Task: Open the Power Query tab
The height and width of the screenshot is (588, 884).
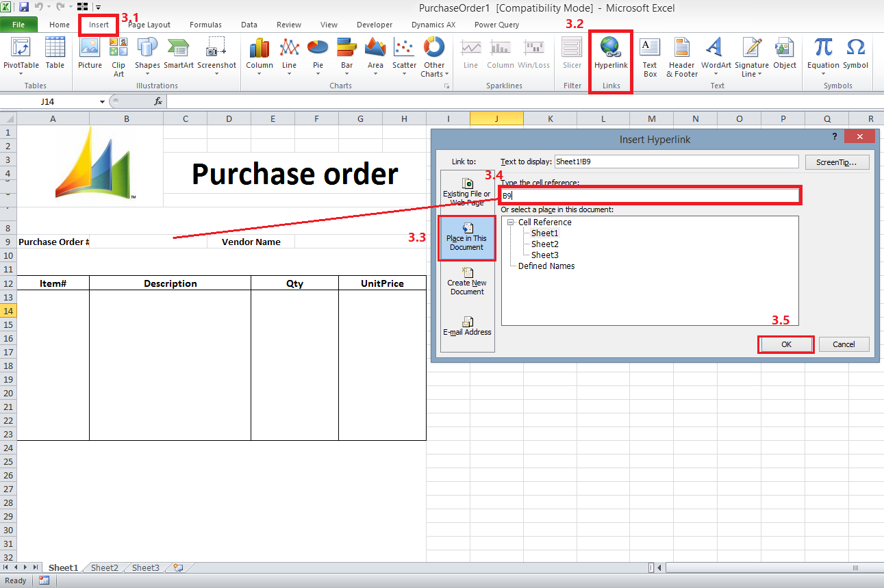Action: point(496,25)
